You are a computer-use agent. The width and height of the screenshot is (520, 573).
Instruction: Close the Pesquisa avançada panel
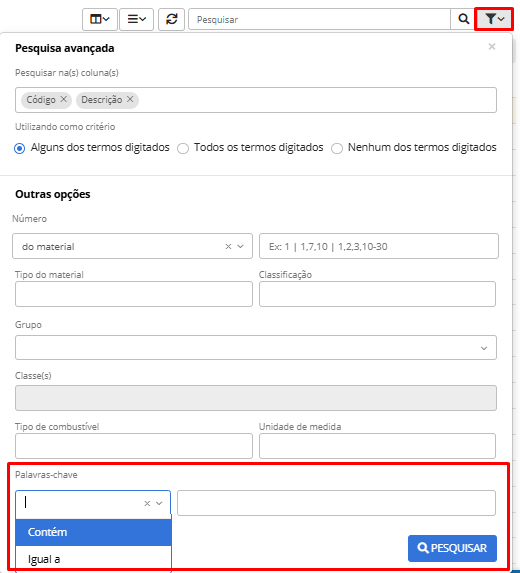pyautogui.click(x=492, y=47)
